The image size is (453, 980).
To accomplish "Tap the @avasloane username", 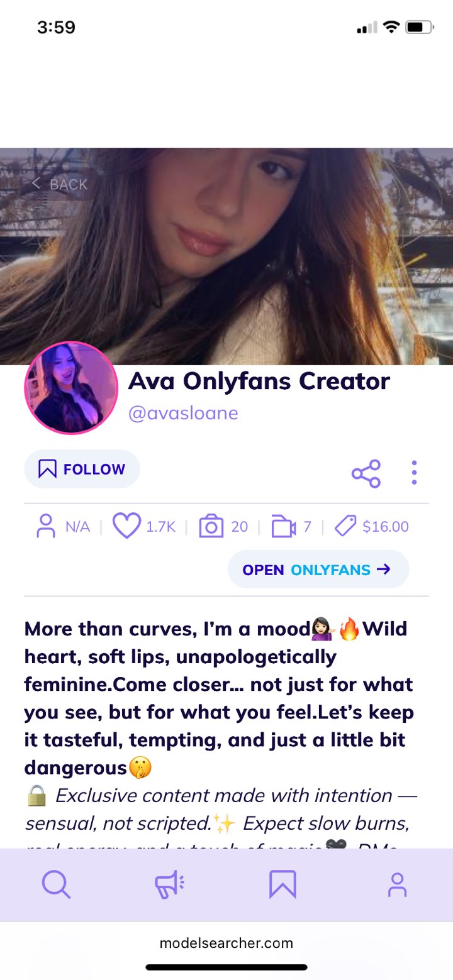I will coord(183,414).
